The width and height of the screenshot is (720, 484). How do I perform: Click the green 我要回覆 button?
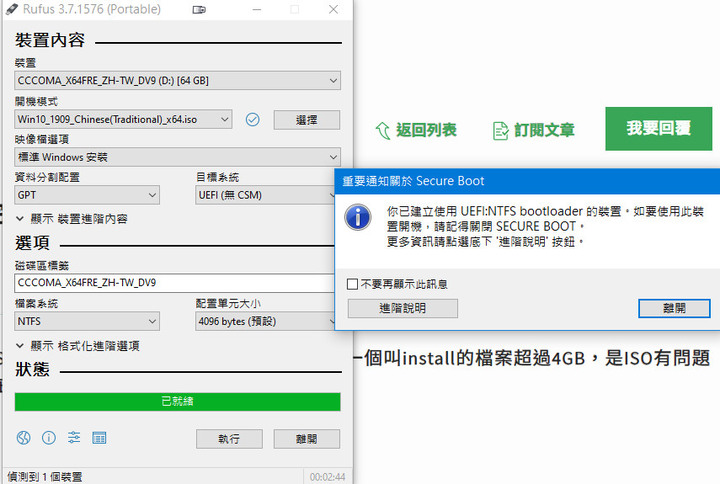click(x=658, y=129)
